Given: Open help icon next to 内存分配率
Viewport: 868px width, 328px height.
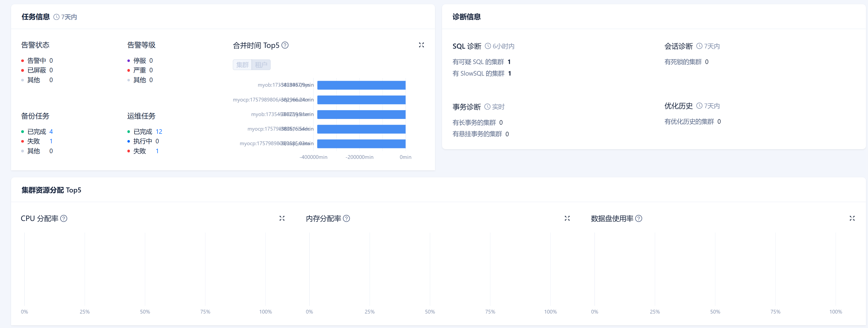Looking at the screenshot, I should [x=346, y=218].
